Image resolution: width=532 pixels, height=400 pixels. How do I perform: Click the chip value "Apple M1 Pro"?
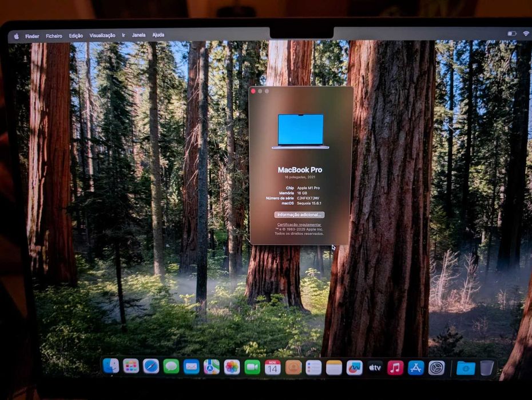coord(308,188)
